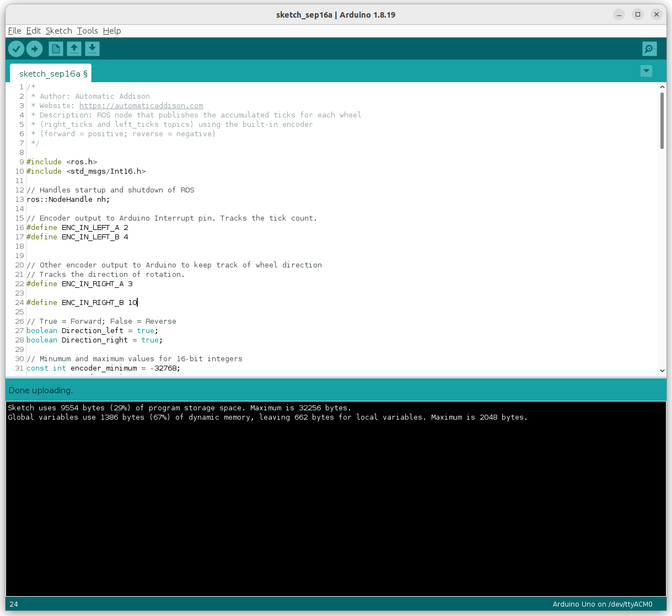Click '#define ENC_IN_LEFT_A 2' line
This screenshot has height=616, width=672.
(x=77, y=228)
